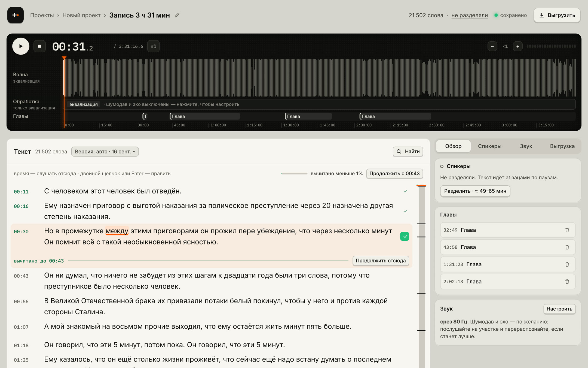Open search with Найти button

[408, 152]
